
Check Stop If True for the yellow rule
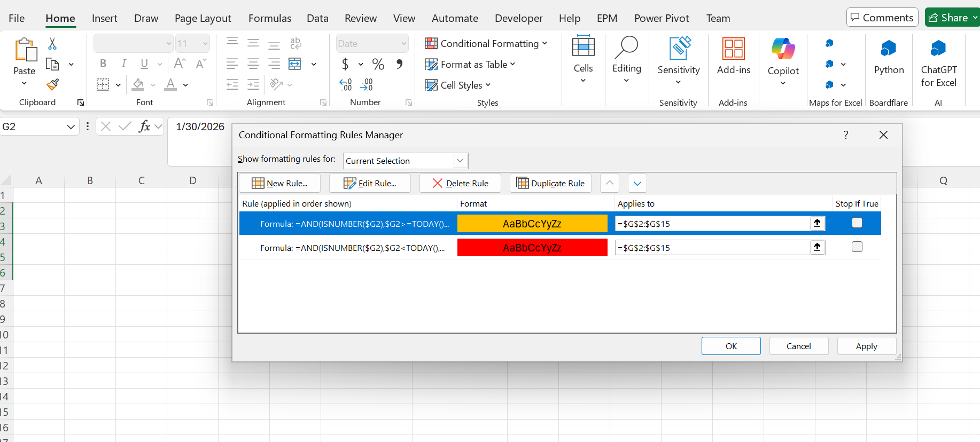pyautogui.click(x=857, y=223)
